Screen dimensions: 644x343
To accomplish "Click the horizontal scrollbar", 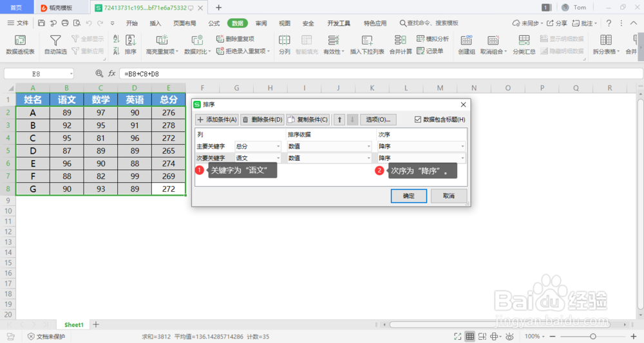I will point(500,324).
